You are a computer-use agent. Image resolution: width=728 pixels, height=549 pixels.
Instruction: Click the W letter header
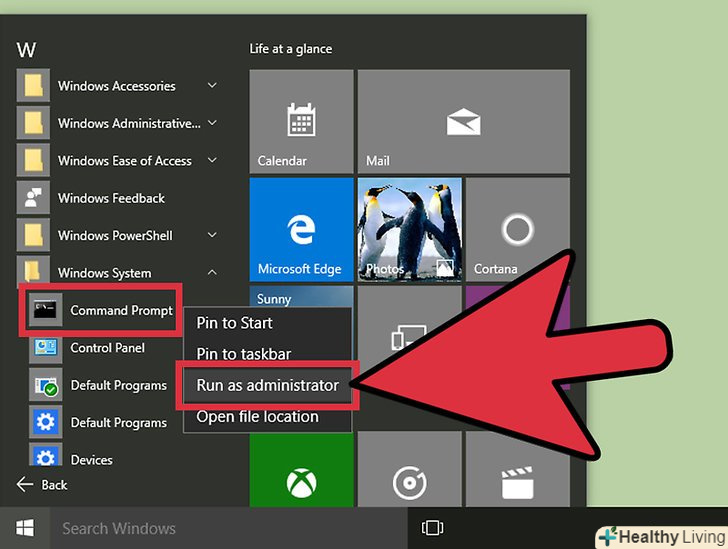click(26, 49)
